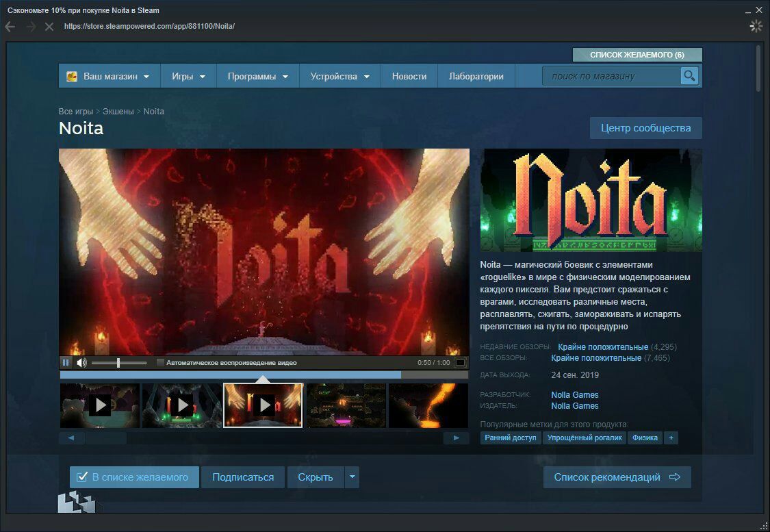770x532 pixels.
Task: Click the store search magnifier icon
Action: (689, 75)
